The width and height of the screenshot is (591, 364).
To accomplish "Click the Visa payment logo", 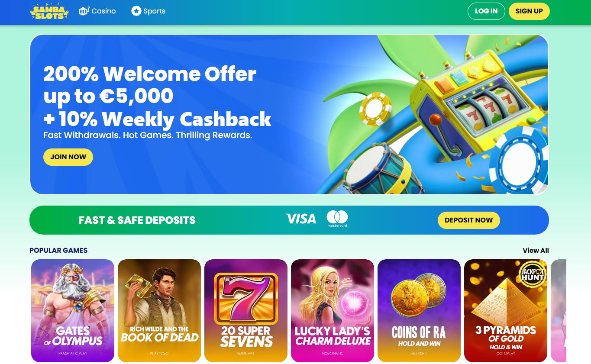I will [x=300, y=219].
